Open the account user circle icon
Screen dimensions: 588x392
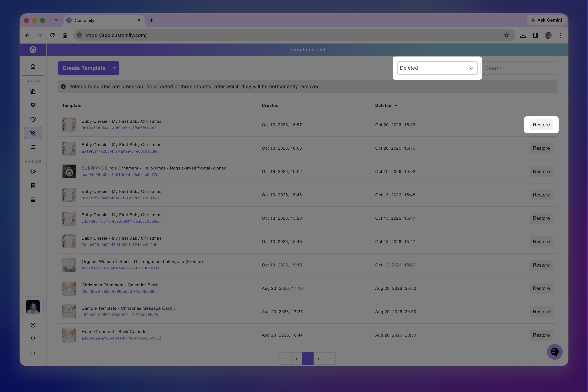[33, 325]
